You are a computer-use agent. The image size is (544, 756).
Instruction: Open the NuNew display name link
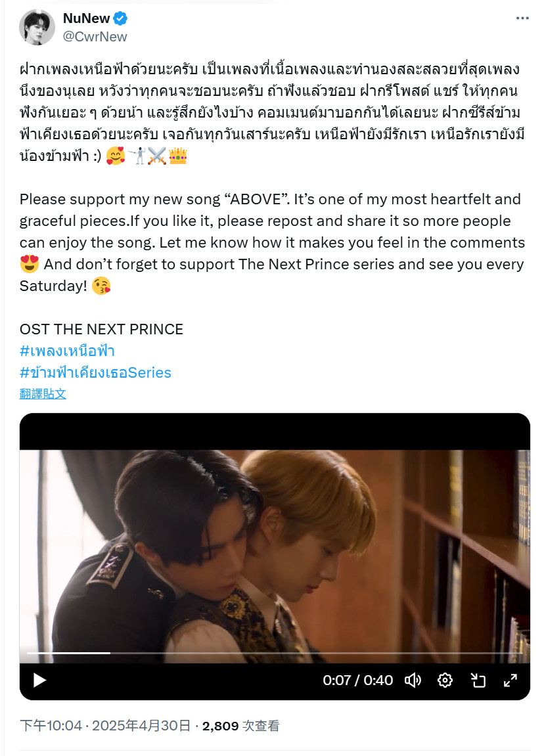pos(86,18)
